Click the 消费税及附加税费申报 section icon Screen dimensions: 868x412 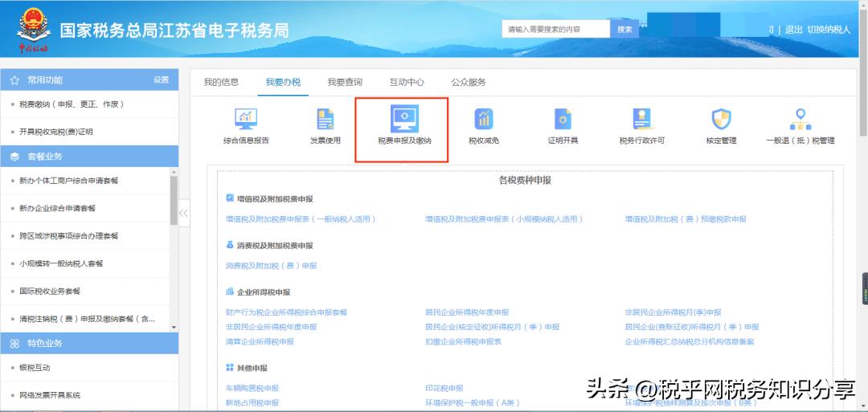tap(230, 244)
